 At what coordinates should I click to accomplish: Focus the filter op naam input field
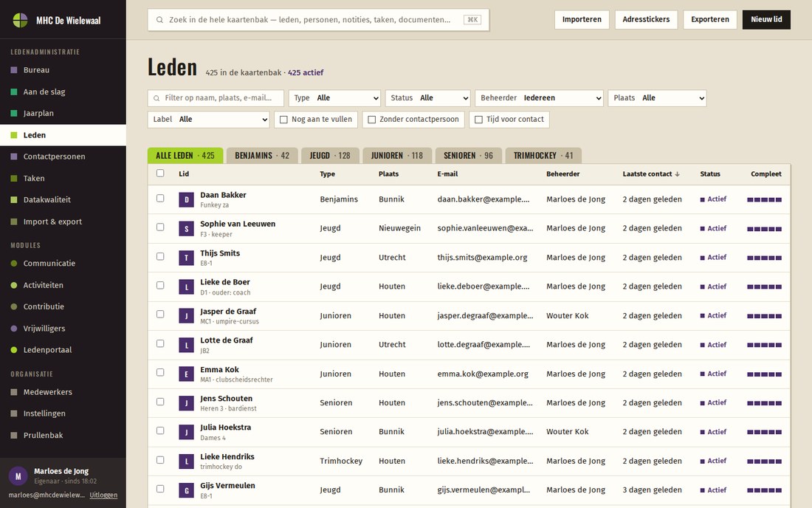click(x=216, y=98)
